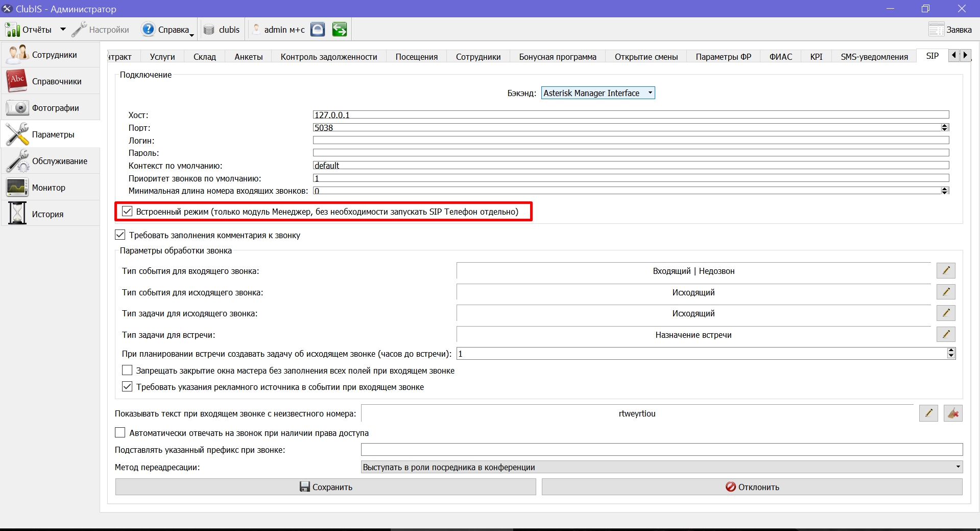Decrease hours before meeting value
Screen dimensions: 980x531
point(951,356)
